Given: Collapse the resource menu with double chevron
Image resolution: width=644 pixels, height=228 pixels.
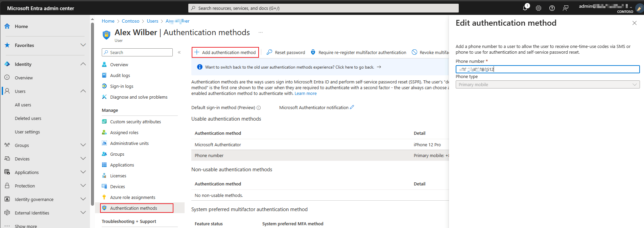Looking at the screenshot, I should point(179,52).
